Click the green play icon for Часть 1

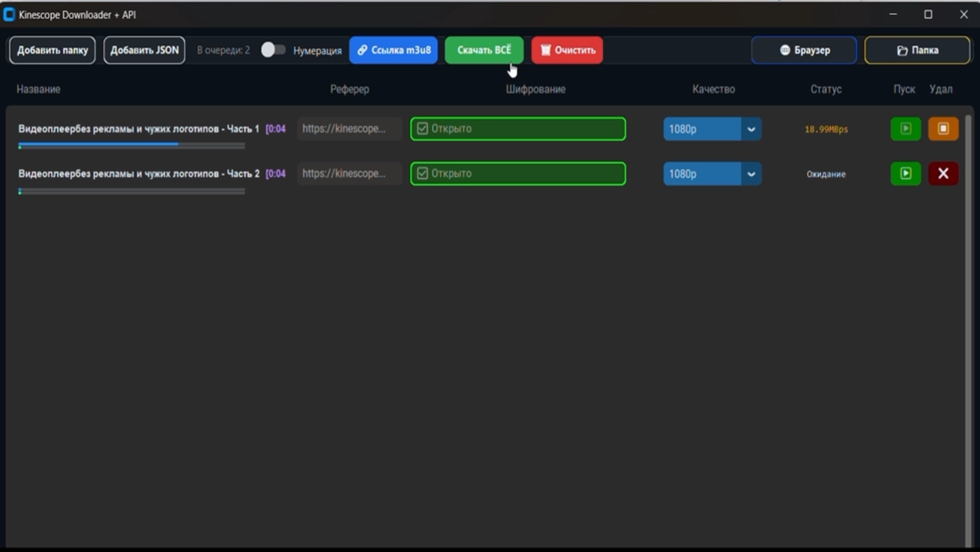pyautogui.click(x=906, y=128)
